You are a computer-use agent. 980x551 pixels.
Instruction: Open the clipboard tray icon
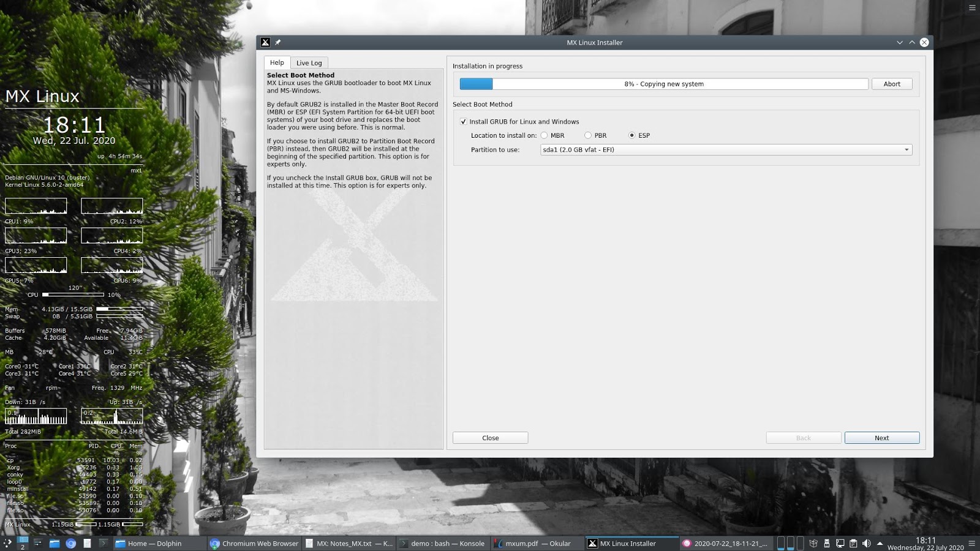pyautogui.click(x=853, y=543)
